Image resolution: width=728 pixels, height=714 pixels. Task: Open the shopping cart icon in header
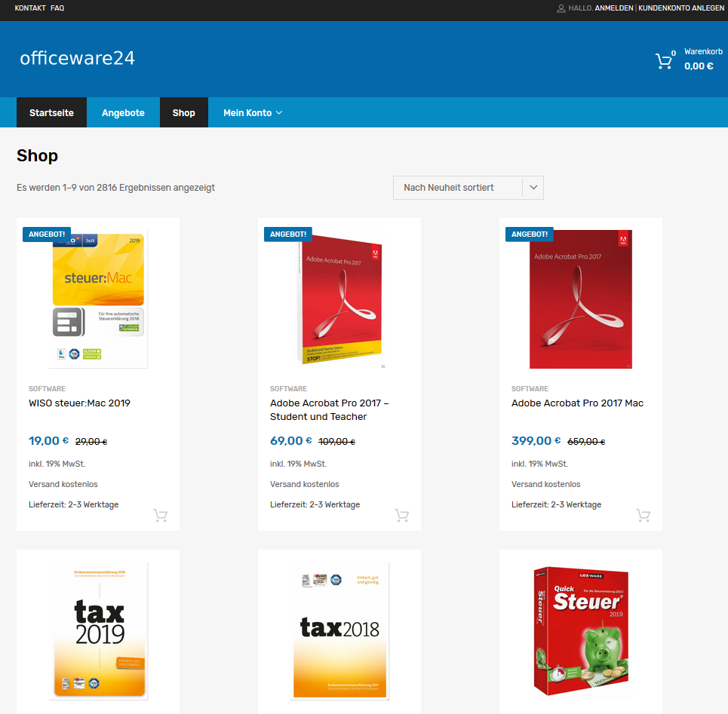point(663,61)
